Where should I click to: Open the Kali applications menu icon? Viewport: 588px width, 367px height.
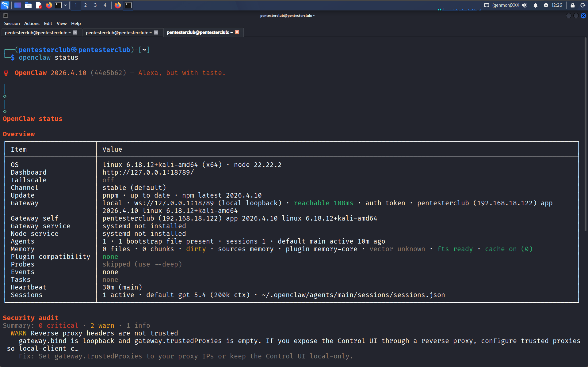click(5, 5)
